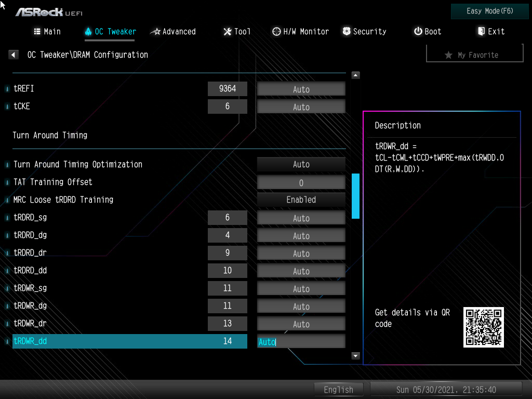Open the OC Tweaker tab

click(x=110, y=32)
